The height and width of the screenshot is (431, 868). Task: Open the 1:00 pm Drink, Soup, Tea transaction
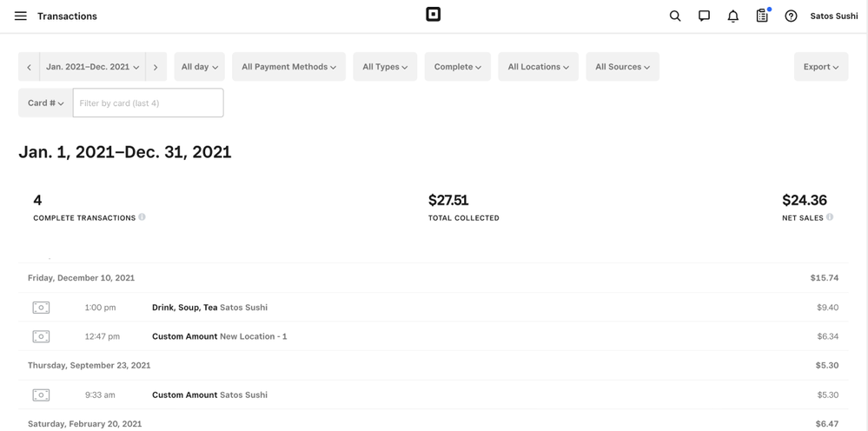pos(433,308)
